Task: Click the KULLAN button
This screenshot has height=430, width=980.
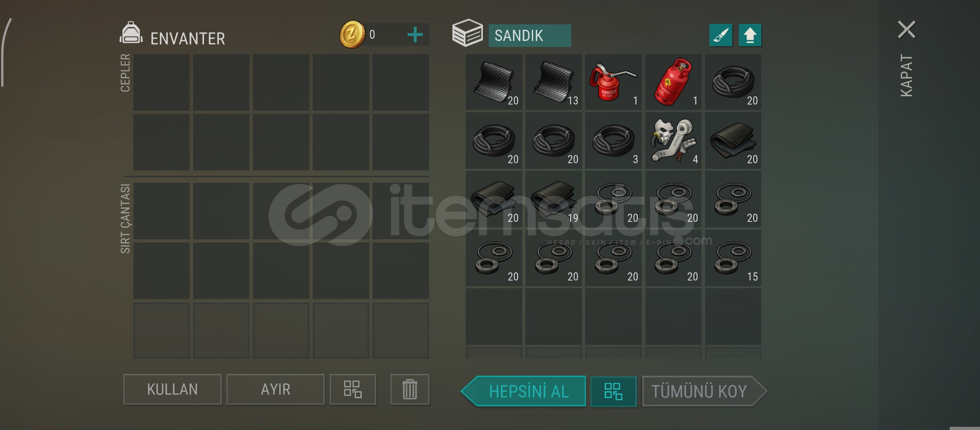Action: 172,389
